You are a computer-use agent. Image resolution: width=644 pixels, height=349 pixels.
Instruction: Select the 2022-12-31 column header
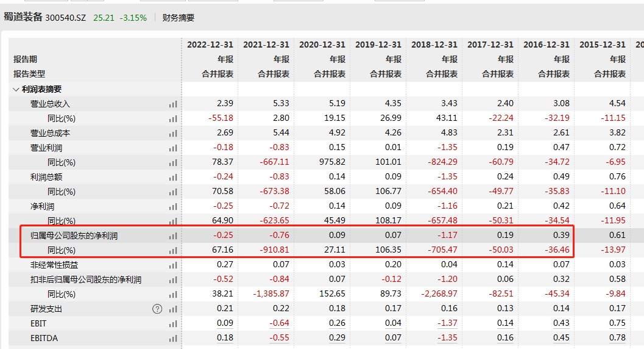point(210,45)
